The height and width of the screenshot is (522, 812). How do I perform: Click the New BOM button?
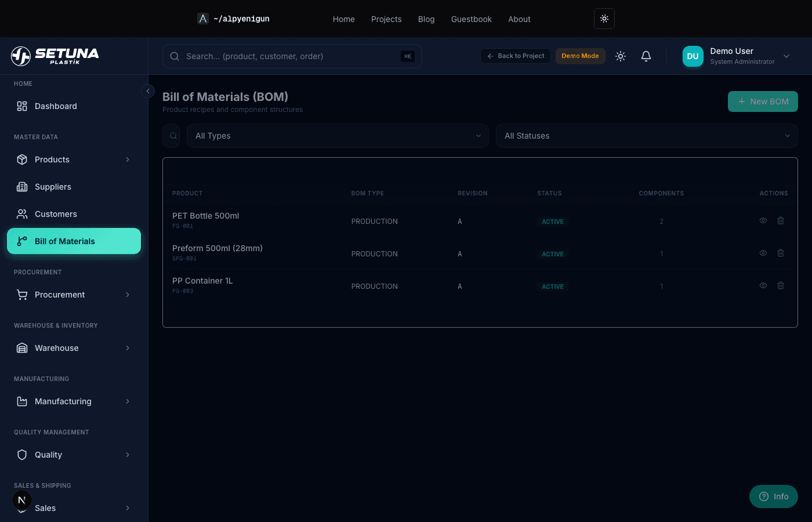(x=763, y=101)
